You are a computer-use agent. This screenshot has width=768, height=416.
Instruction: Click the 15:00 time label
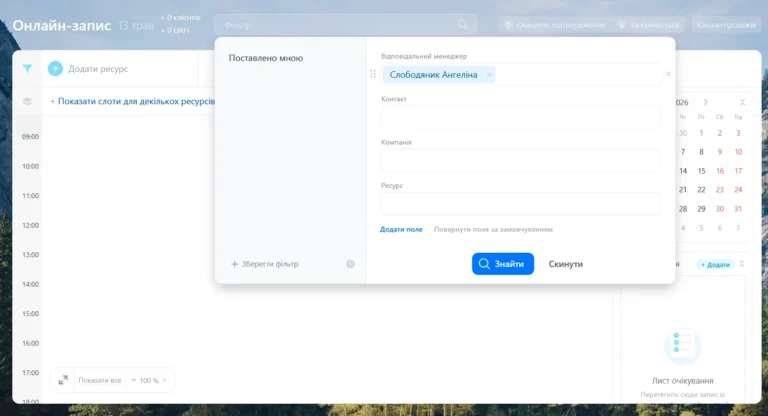[30, 314]
